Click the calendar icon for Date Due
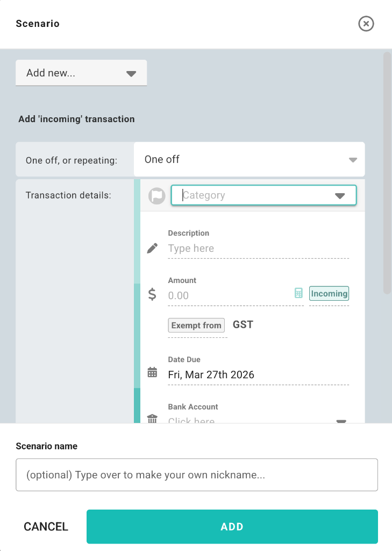 tap(152, 372)
